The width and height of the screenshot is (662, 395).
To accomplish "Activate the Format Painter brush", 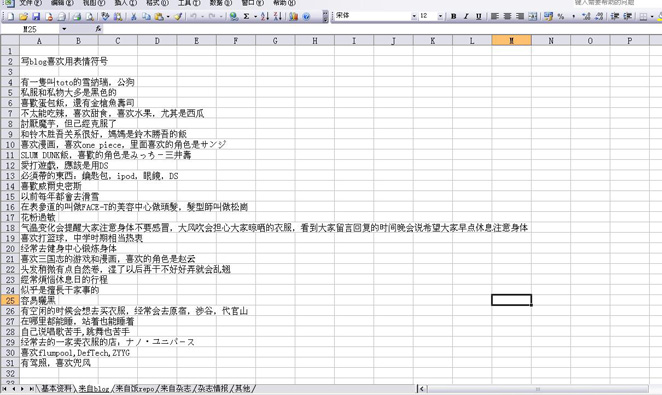I will click(x=178, y=17).
